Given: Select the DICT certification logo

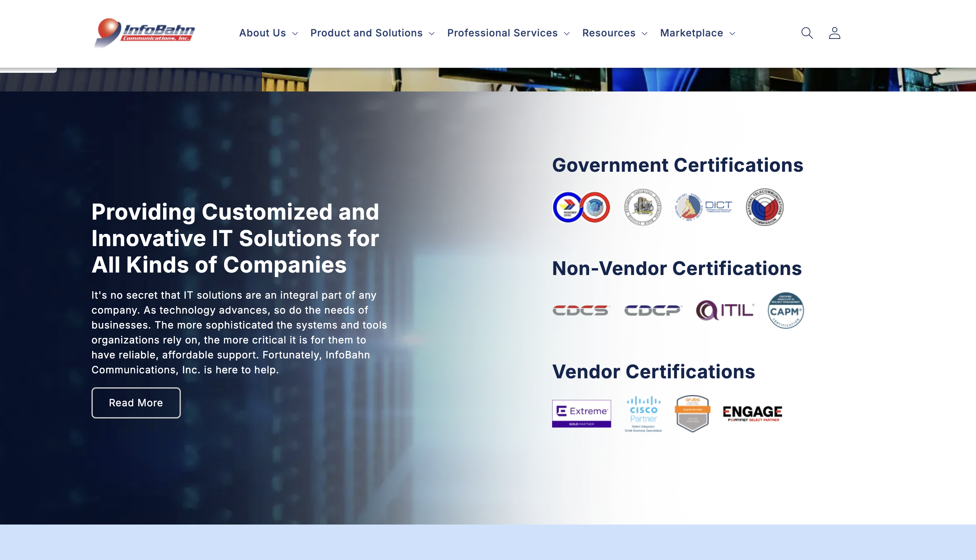Looking at the screenshot, I should [x=704, y=207].
